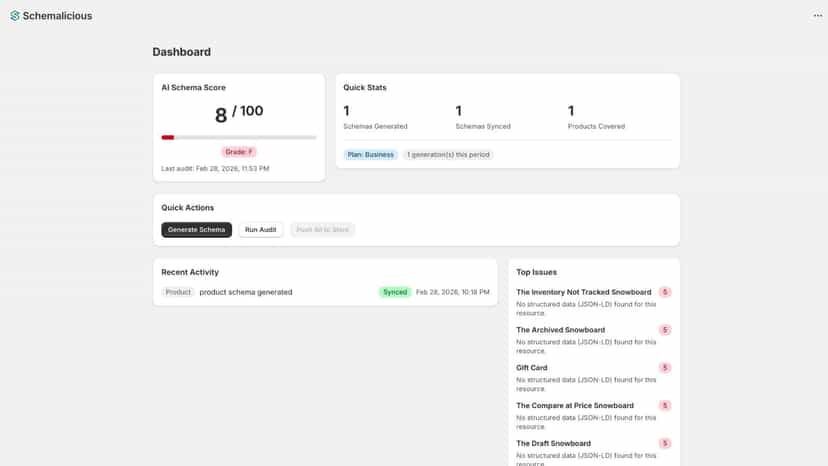Open the three-dot more options menu

(817, 16)
